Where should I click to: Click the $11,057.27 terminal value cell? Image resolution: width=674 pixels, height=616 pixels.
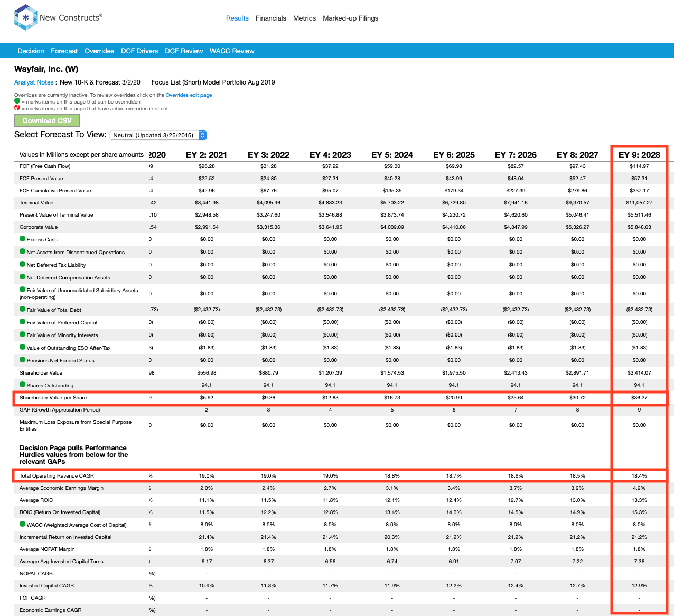(639, 203)
